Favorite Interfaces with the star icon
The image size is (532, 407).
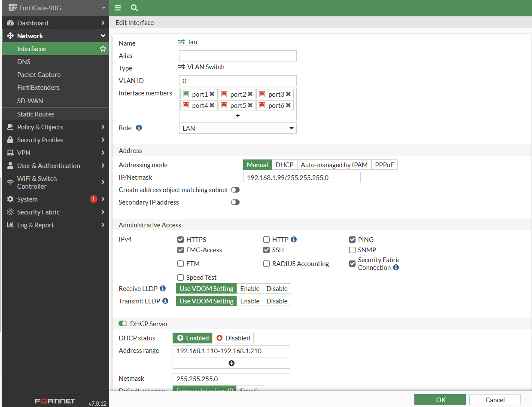click(x=103, y=49)
